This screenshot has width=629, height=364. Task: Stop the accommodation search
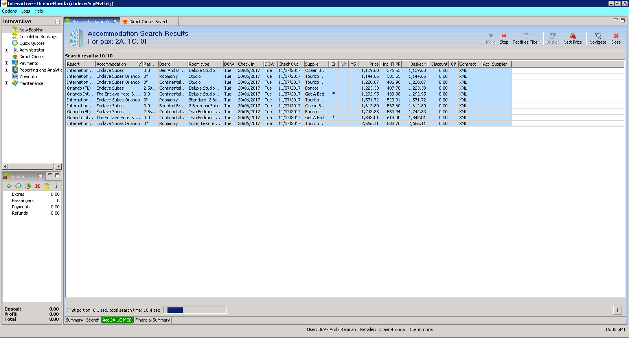coord(504,38)
